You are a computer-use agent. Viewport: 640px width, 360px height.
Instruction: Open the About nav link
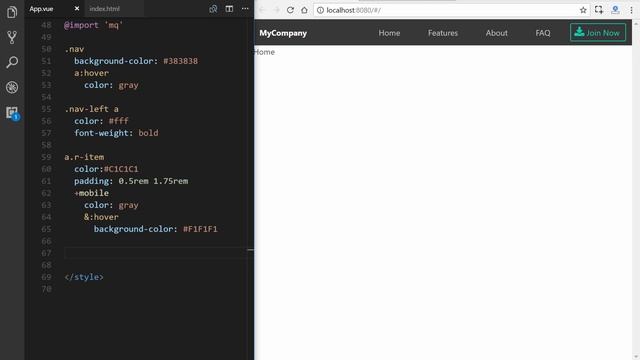click(x=496, y=33)
